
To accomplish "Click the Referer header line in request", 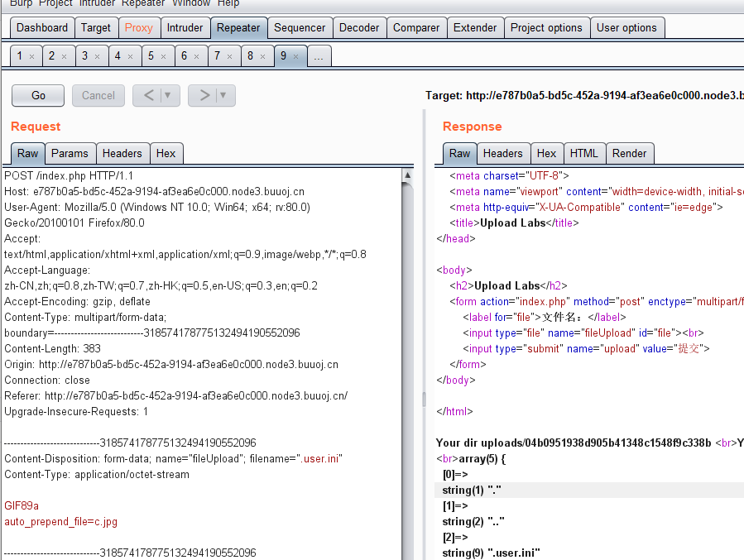I will tap(176, 396).
